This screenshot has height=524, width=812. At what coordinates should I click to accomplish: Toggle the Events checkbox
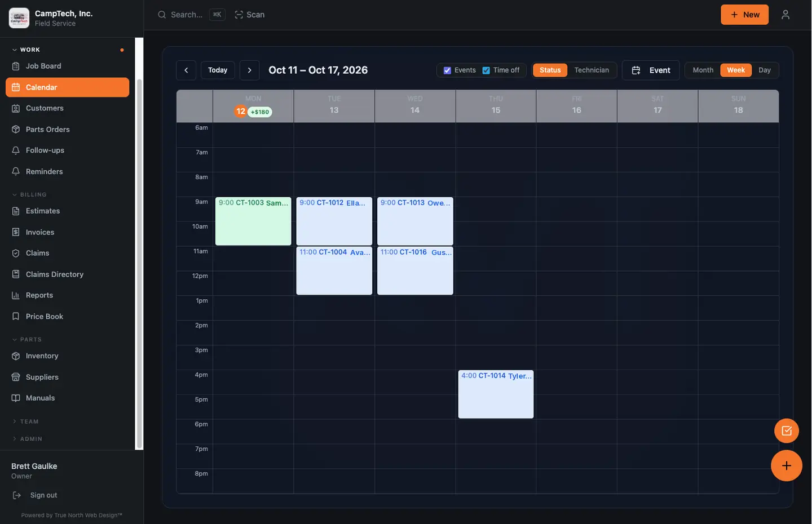point(447,70)
